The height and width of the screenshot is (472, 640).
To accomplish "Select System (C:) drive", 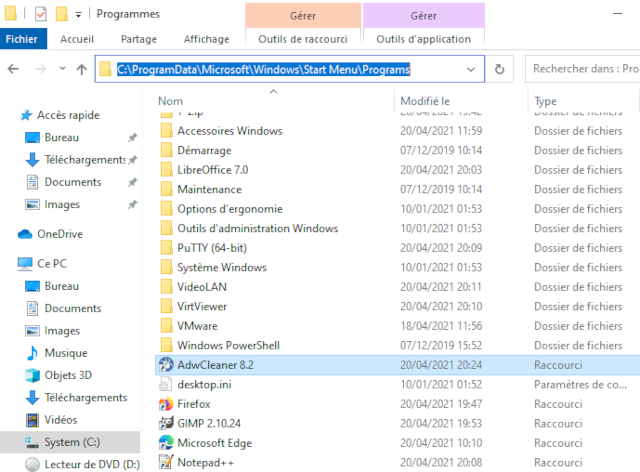I will tap(72, 442).
